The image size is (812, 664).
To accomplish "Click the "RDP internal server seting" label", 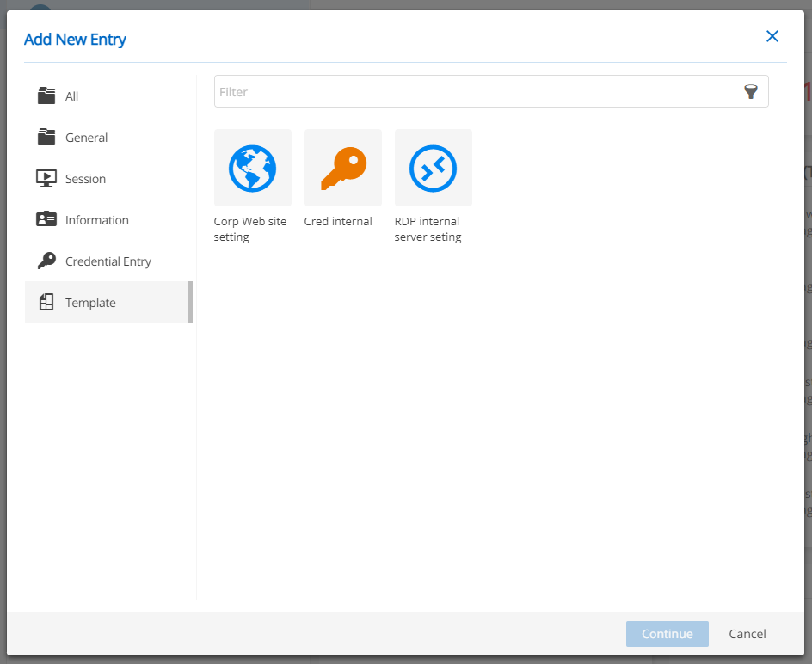I will 428,229.
